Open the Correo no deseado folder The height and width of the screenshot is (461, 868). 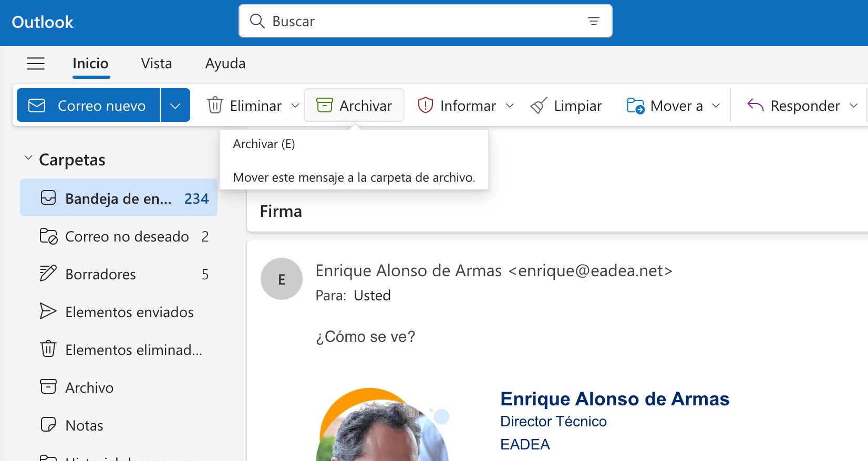pyautogui.click(x=126, y=237)
